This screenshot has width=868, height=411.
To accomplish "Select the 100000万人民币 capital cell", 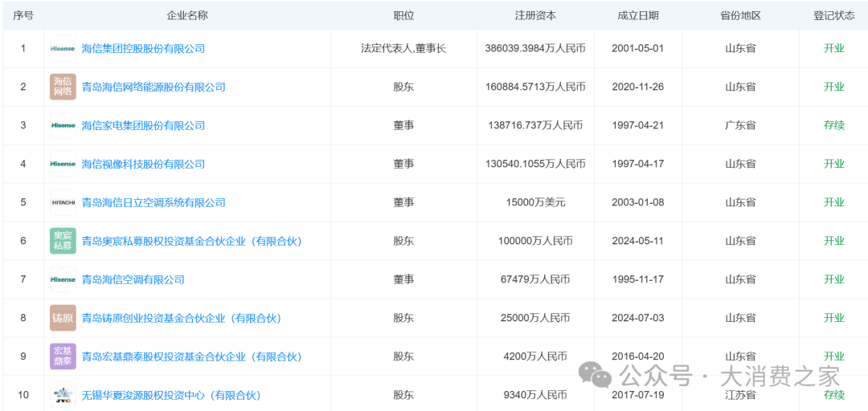I will pos(535,241).
